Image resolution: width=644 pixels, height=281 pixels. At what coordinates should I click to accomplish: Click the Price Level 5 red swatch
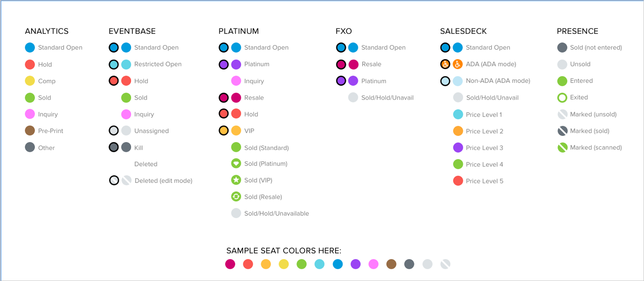(x=458, y=181)
